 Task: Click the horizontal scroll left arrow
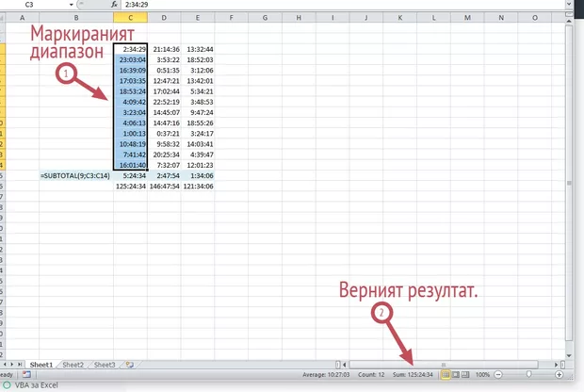[345, 365]
